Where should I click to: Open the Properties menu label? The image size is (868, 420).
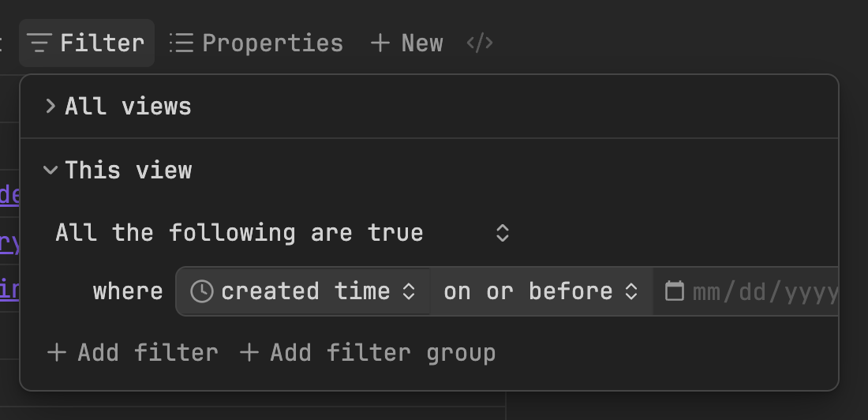272,43
